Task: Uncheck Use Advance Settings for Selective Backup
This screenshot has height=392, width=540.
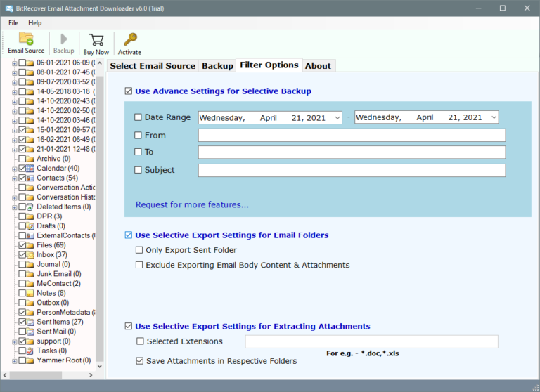Action: (129, 91)
